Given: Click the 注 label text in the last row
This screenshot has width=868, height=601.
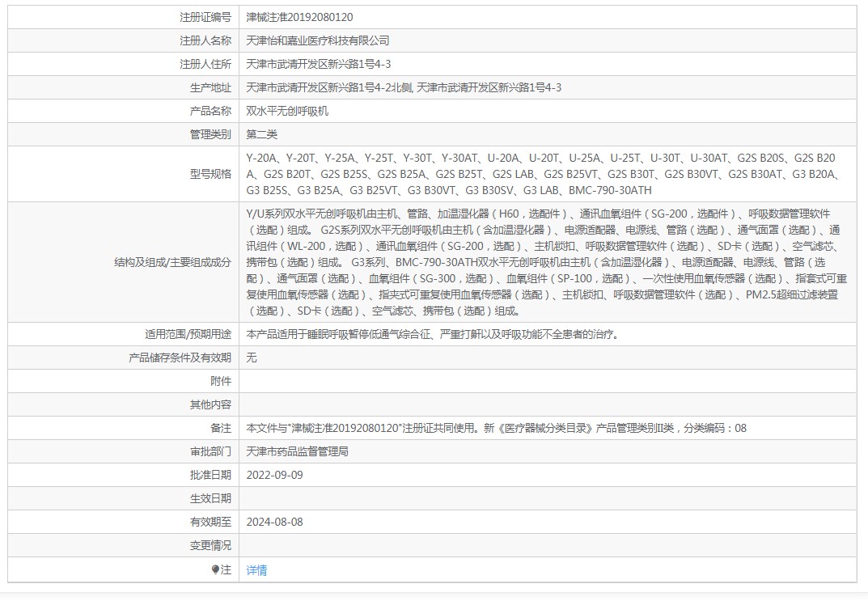Looking at the screenshot, I should click(x=226, y=569).
